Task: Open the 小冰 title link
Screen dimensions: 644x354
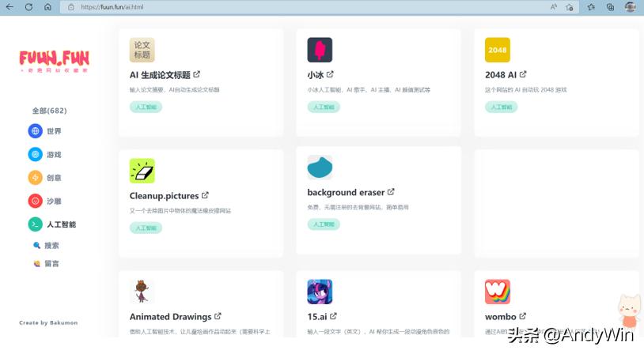Action: point(316,75)
